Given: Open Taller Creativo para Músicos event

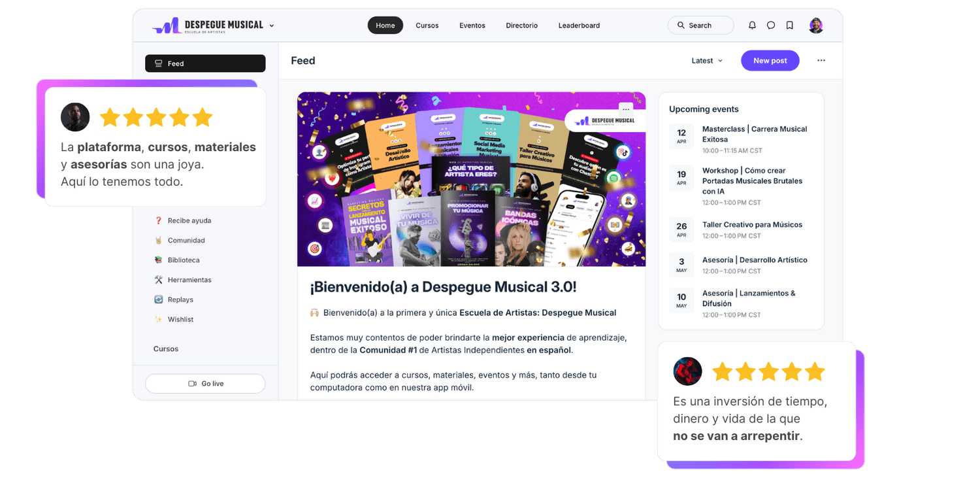Looking at the screenshot, I should point(752,225).
